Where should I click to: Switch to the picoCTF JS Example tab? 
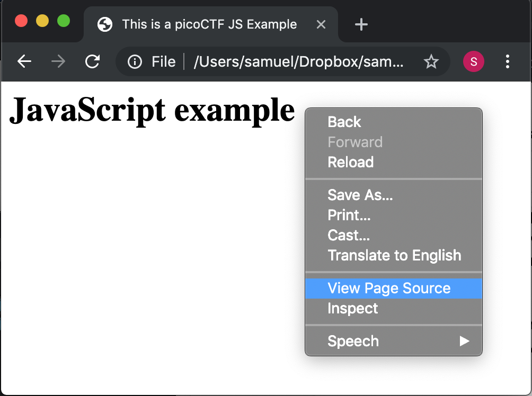pyautogui.click(x=209, y=24)
